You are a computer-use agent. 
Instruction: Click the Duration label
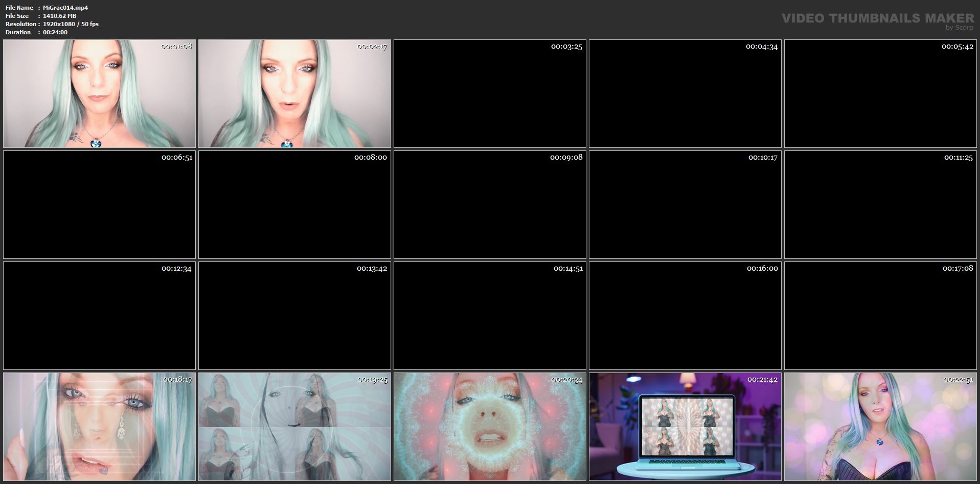18,32
